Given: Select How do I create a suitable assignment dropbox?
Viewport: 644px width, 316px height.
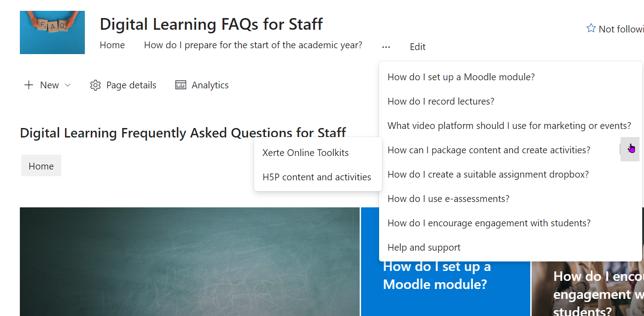Looking at the screenshot, I should point(488,174).
